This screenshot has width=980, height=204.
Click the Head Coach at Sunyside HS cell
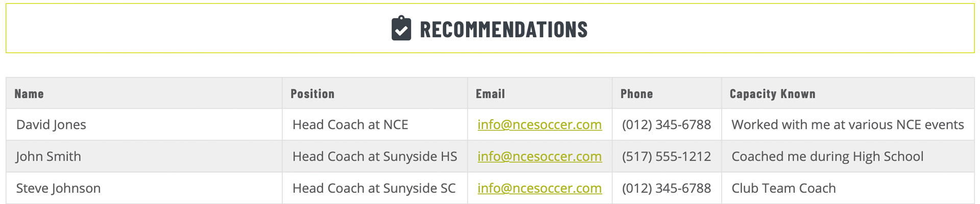tap(375, 156)
